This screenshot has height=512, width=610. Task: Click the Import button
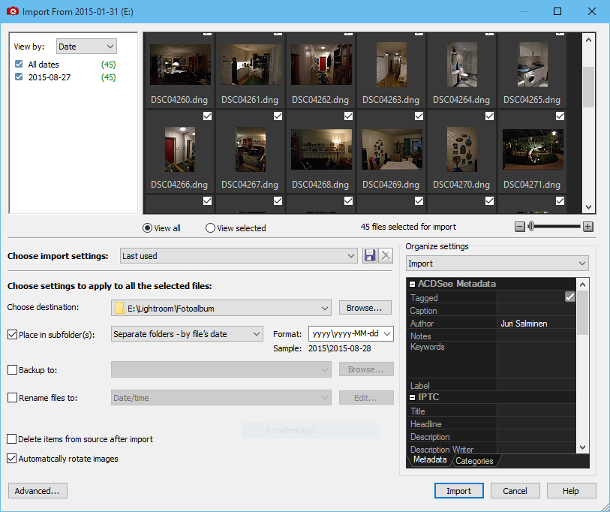(x=459, y=491)
